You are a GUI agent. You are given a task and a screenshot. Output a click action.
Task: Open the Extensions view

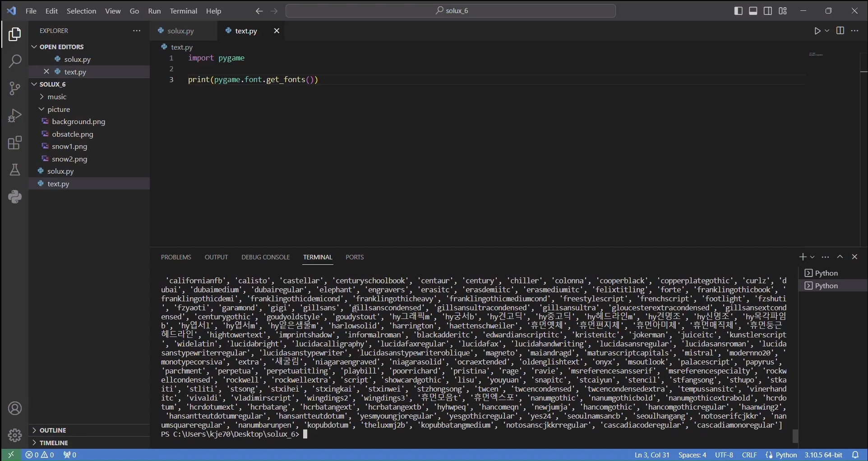pyautogui.click(x=15, y=143)
